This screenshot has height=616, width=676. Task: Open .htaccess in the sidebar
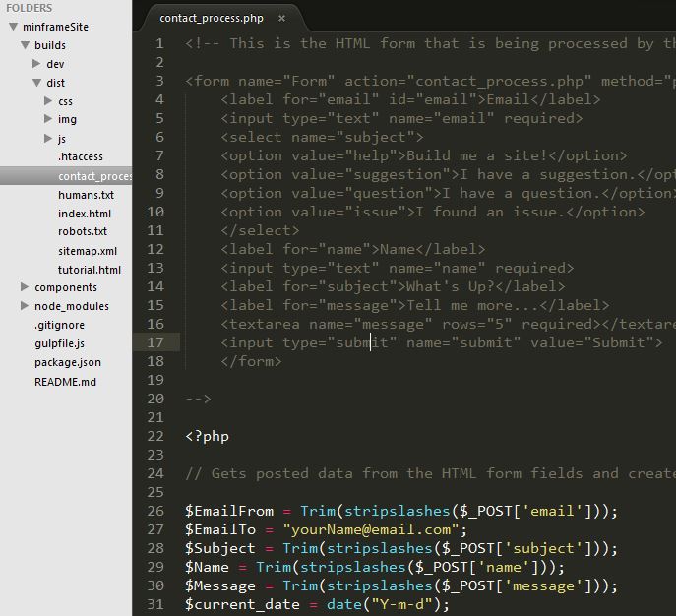tap(81, 156)
